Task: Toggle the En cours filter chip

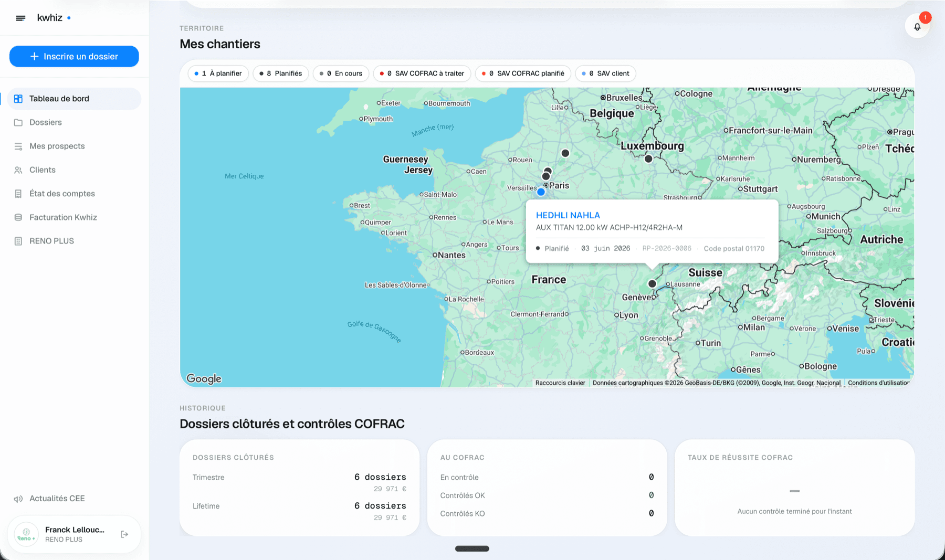Action: (x=341, y=73)
